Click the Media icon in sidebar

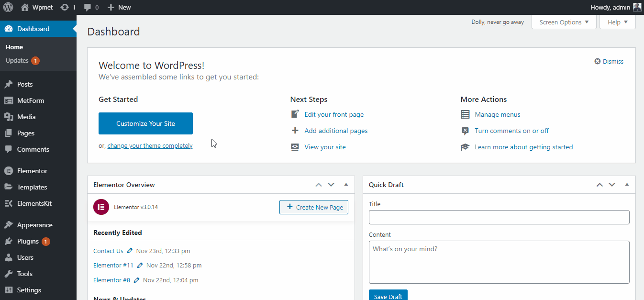9,117
